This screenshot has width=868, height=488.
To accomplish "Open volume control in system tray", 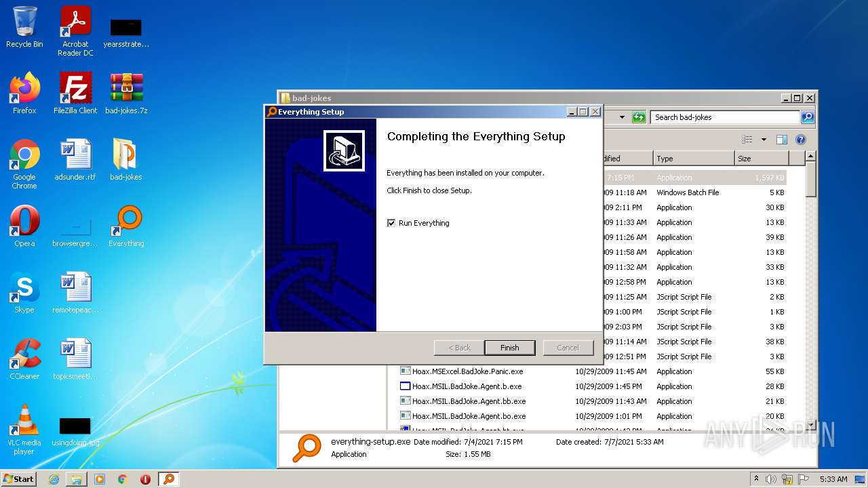I will 771,479.
